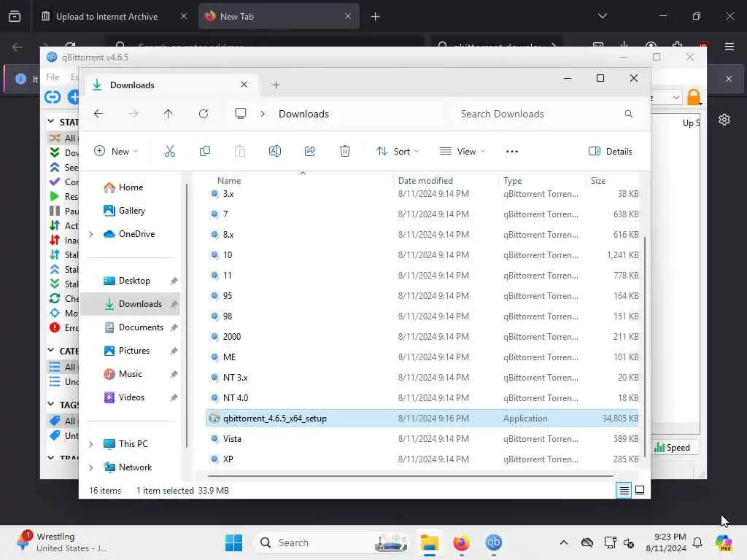Click the qBittorrent lock icon in toolbar
This screenshot has width=747, height=560.
[x=694, y=97]
